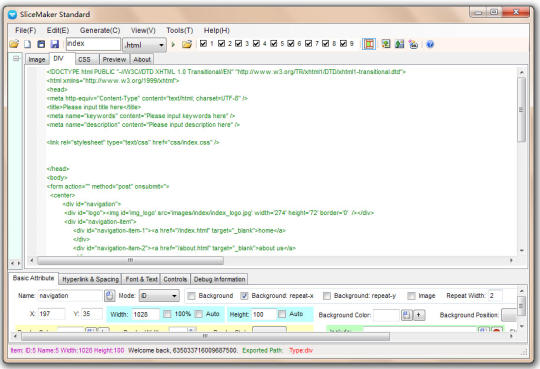The image size is (540, 369).
Task: Open the blue help icon
Action: point(430,44)
